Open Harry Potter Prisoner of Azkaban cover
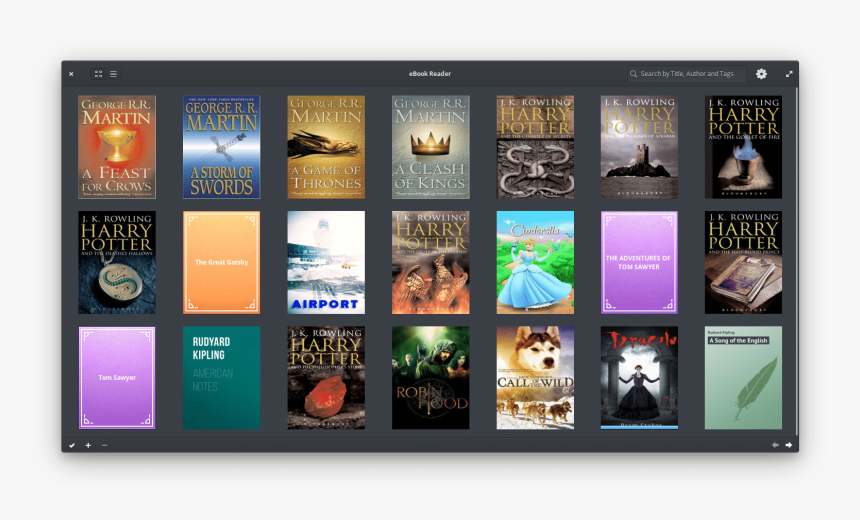Screen dimensions: 860x520 [x=640, y=147]
